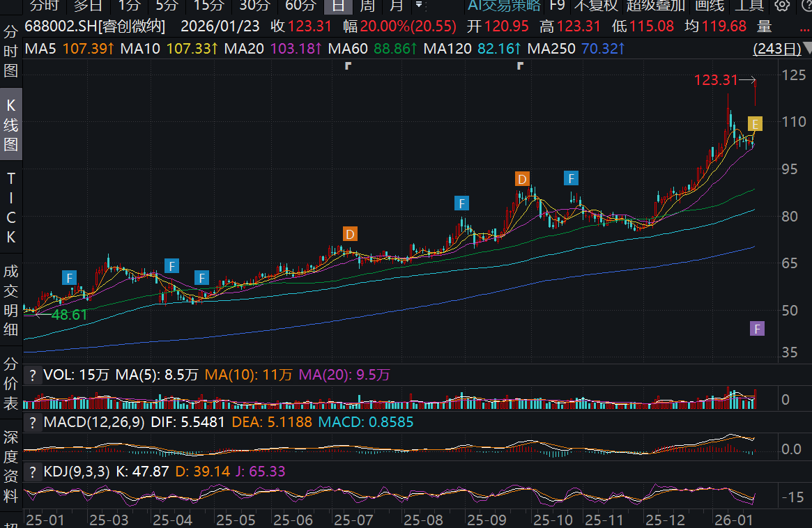Click the help icon beside VOL indicator
Image resolution: width=812 pixels, height=528 pixels.
(x=33, y=375)
